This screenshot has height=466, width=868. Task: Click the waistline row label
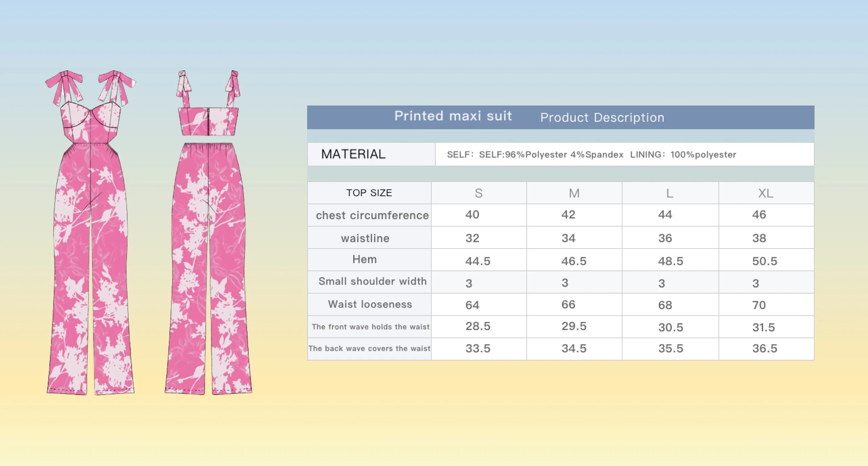coord(365,238)
